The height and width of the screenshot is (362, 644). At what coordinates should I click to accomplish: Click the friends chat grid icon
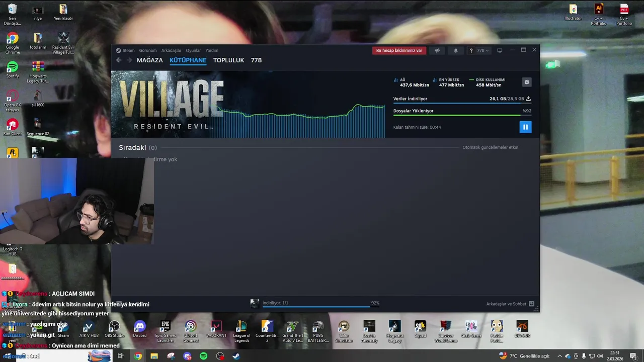[x=532, y=304]
